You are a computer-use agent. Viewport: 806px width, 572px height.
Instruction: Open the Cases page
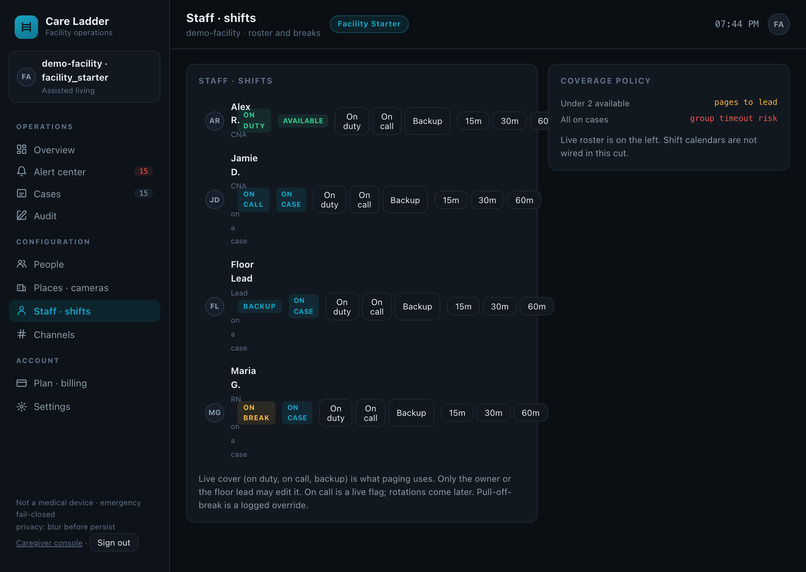click(85, 194)
